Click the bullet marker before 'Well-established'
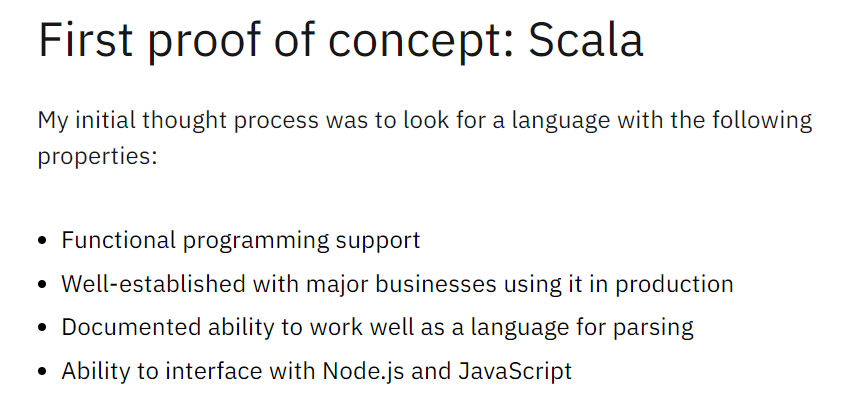859x418 pixels. (43, 285)
